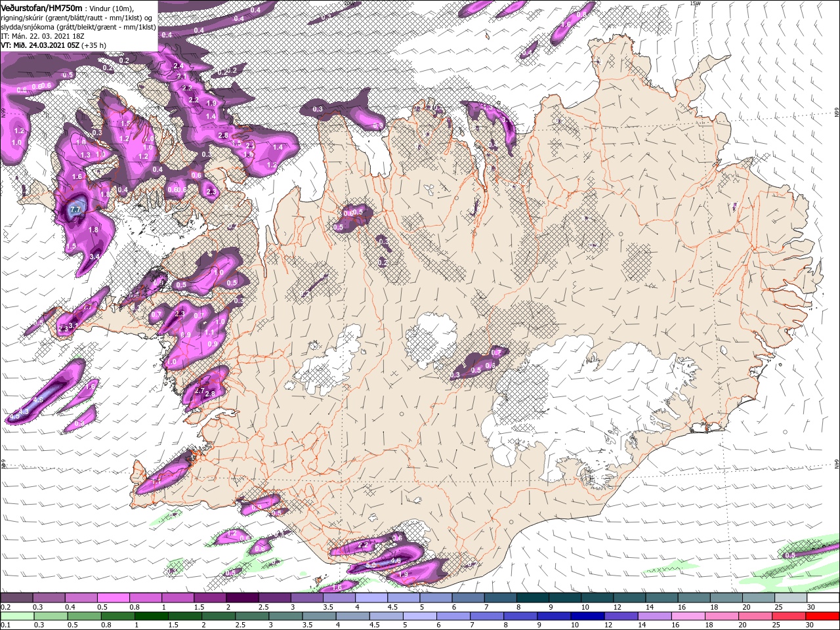Click the 3.1 value on the western peninsula
The height and width of the screenshot is (630, 840).
pyautogui.click(x=73, y=325)
